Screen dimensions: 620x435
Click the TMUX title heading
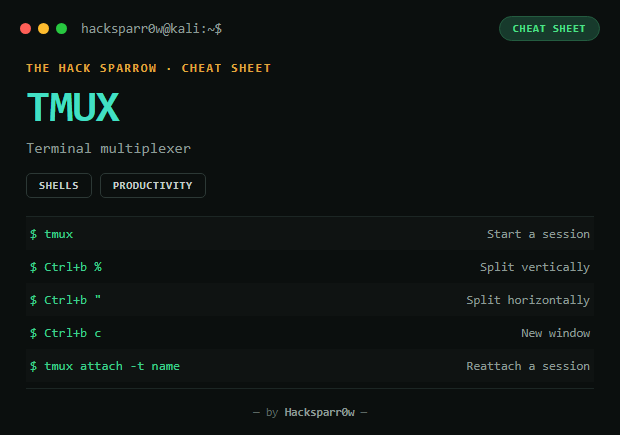(x=73, y=107)
